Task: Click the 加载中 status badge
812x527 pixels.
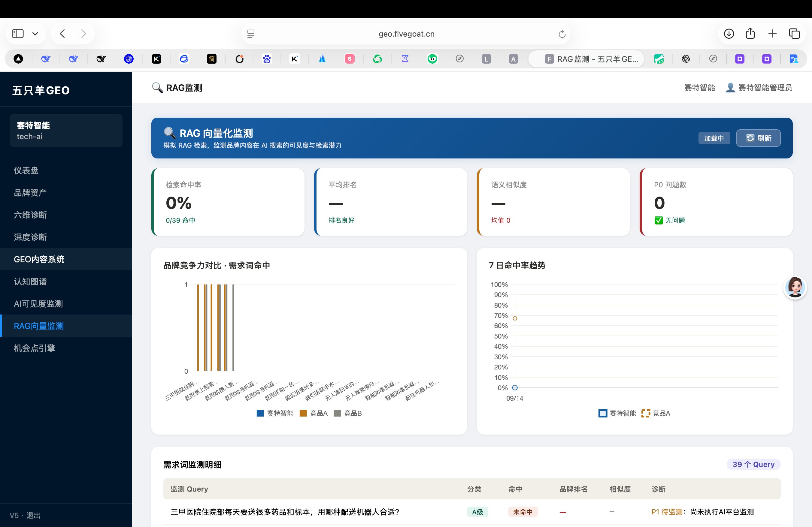Action: click(714, 138)
